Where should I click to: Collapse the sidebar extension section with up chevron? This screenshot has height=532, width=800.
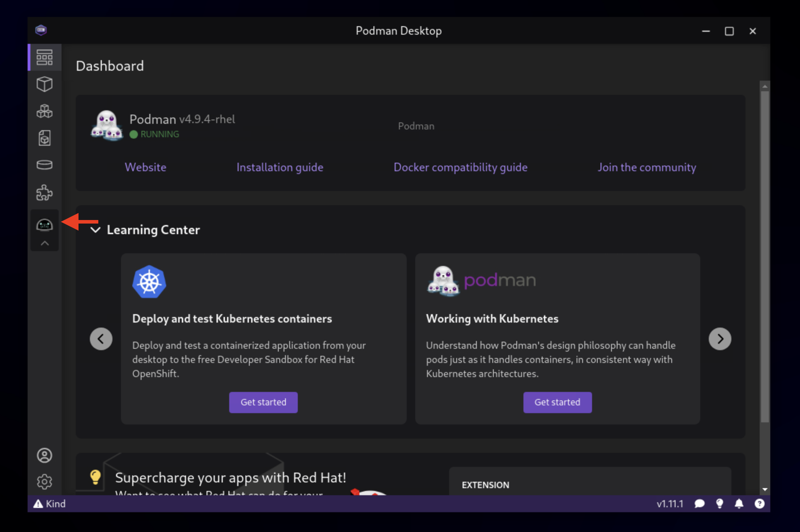tap(45, 243)
